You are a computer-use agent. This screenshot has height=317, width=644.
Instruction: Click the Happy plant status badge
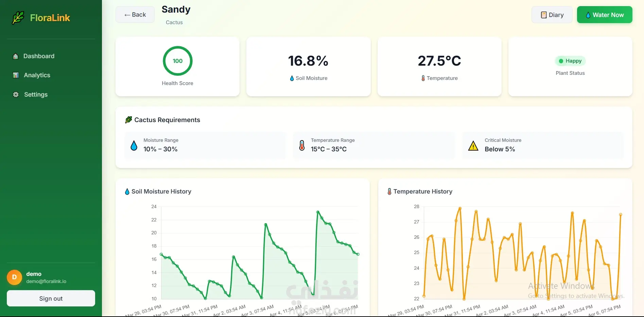point(570,61)
